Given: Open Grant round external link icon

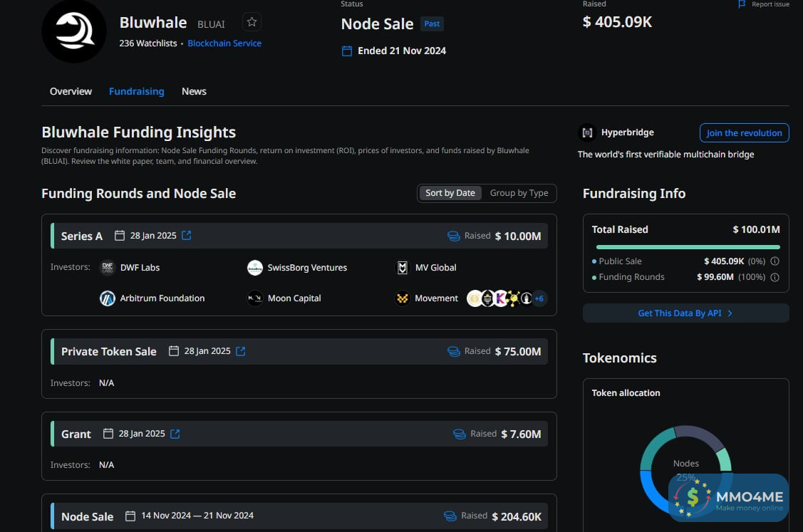Looking at the screenshot, I should point(175,434).
